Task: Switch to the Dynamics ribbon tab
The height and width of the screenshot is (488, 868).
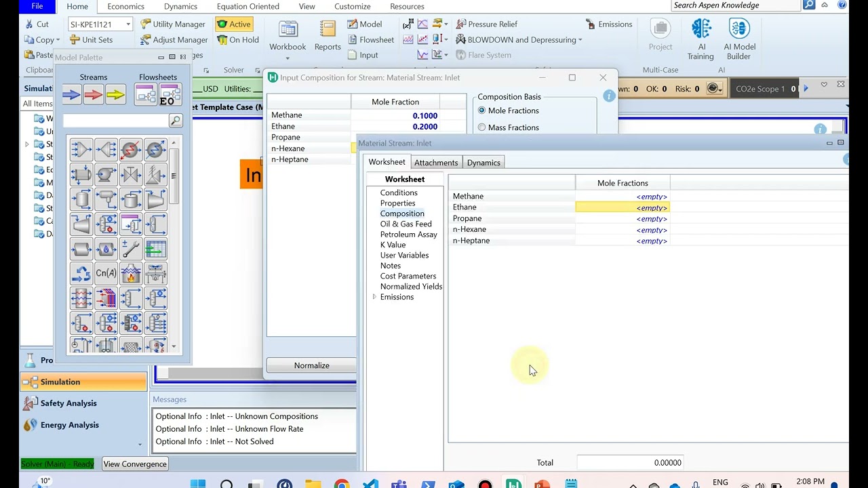Action: [180, 6]
